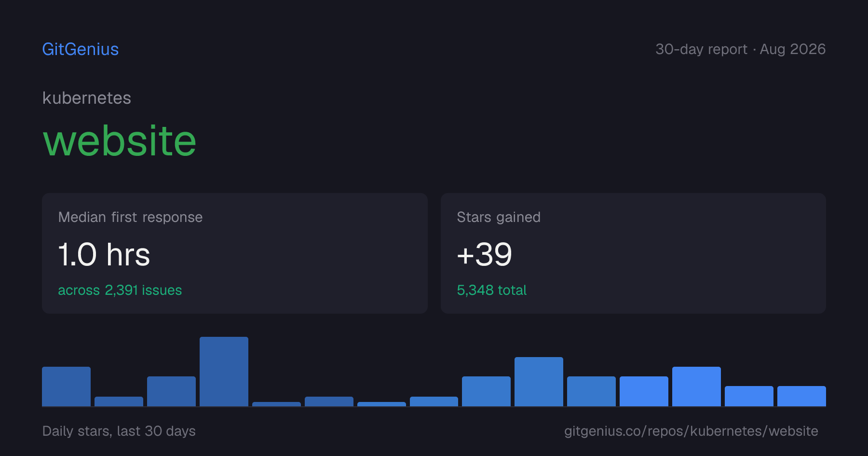Select the Stars gained card
868x456 pixels.
(x=633, y=253)
